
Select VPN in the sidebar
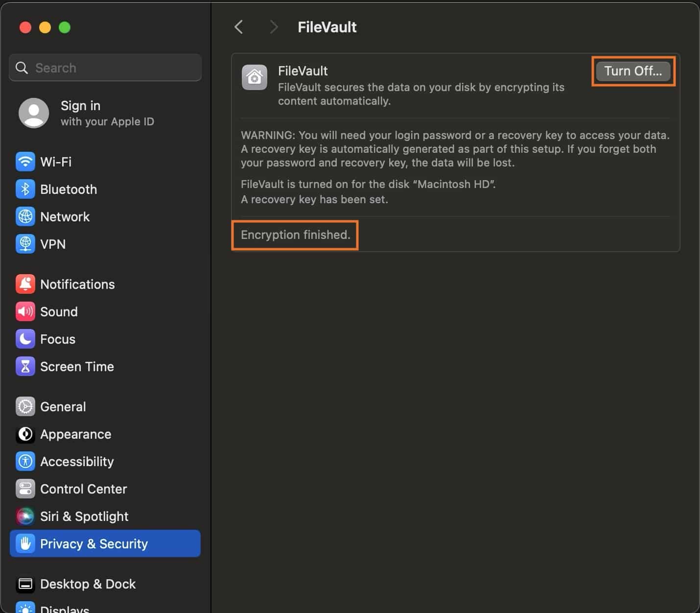point(53,244)
